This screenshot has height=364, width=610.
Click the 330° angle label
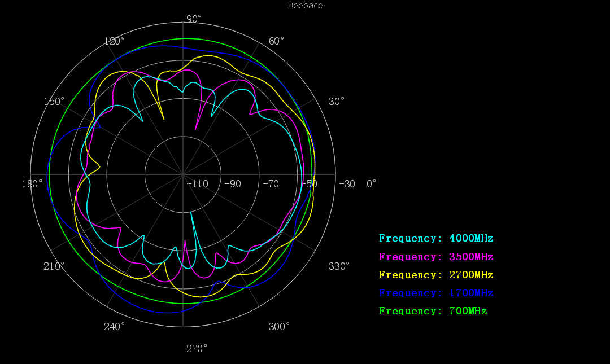(x=339, y=266)
